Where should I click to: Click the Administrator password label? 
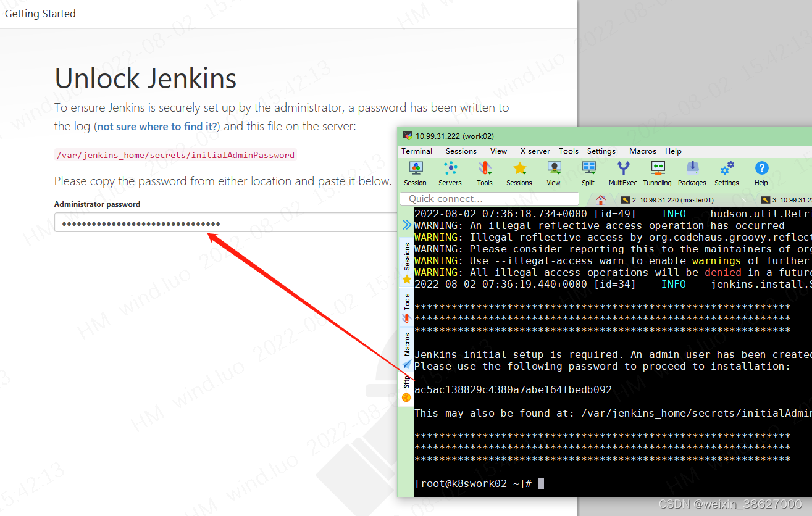[97, 204]
